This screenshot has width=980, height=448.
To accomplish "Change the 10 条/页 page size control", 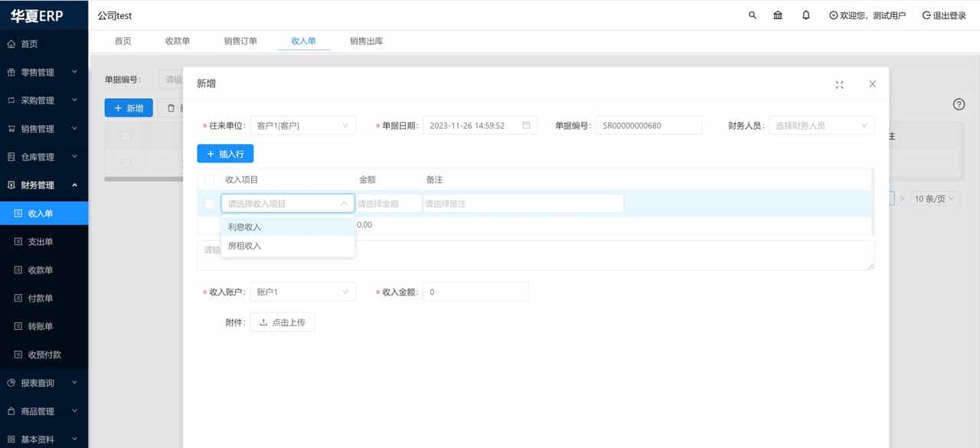I will 933,198.
